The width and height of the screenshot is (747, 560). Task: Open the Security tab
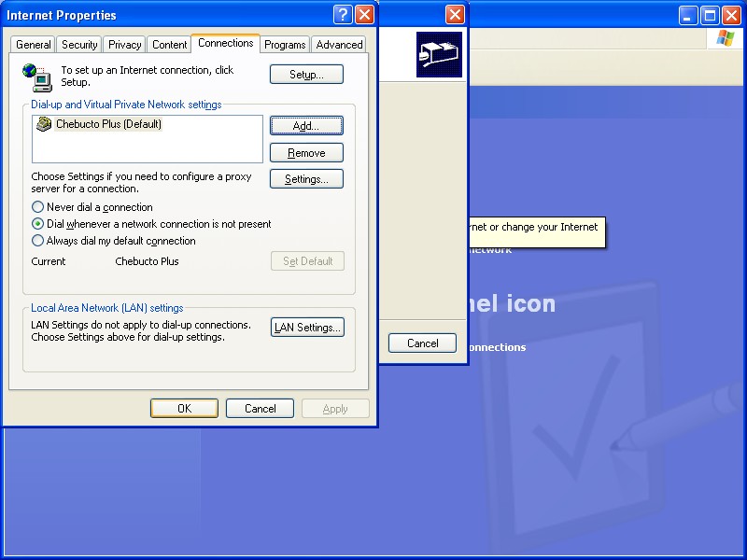[79, 45]
